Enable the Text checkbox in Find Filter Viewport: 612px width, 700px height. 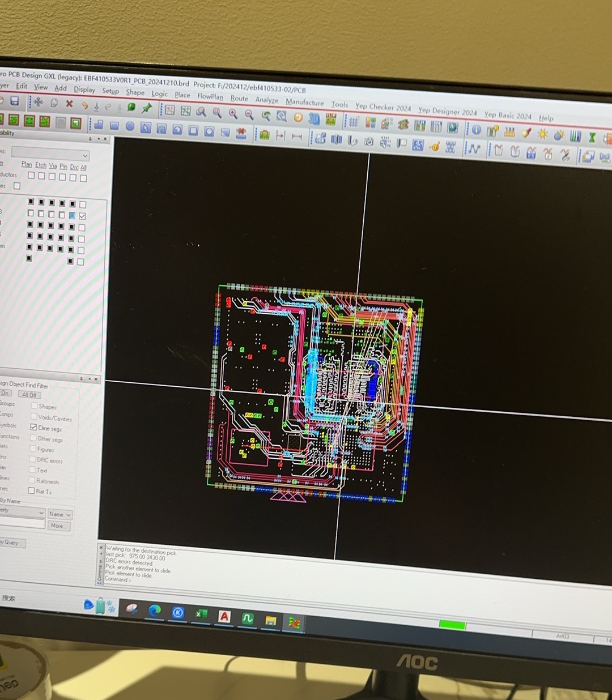tap(32, 469)
